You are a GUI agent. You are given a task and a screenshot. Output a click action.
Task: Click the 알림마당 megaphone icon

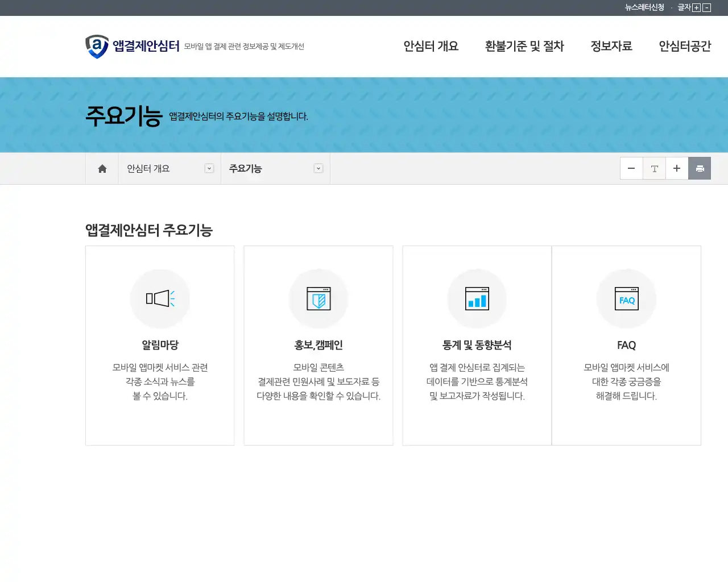[x=160, y=298]
